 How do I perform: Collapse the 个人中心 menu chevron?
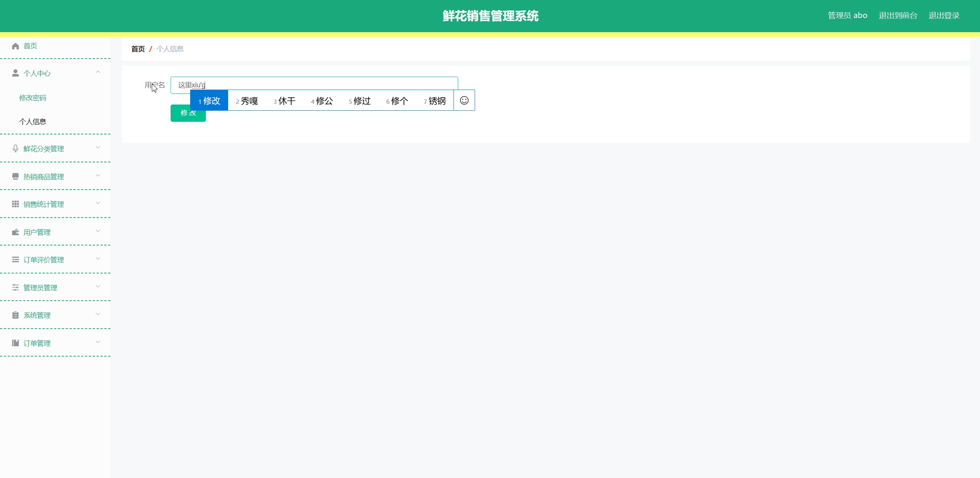coord(98,72)
